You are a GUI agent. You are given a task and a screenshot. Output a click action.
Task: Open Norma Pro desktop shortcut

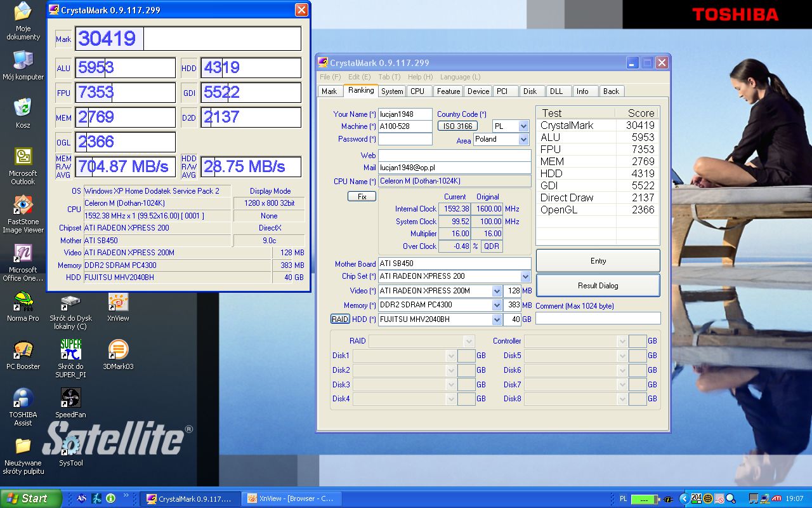[x=23, y=307]
